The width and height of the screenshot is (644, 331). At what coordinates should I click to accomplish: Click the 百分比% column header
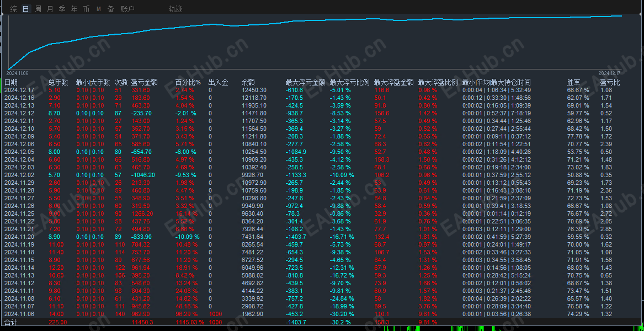click(x=188, y=83)
